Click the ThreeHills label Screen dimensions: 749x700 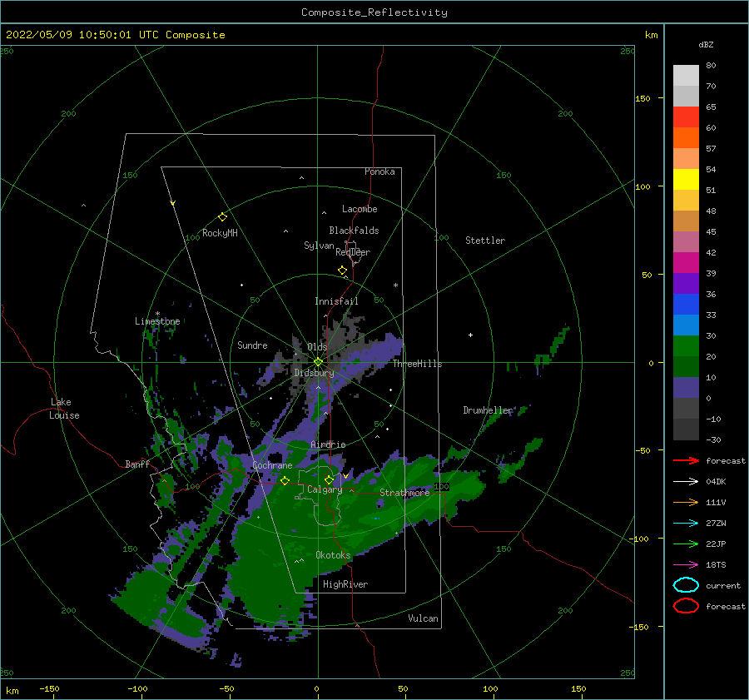click(418, 364)
